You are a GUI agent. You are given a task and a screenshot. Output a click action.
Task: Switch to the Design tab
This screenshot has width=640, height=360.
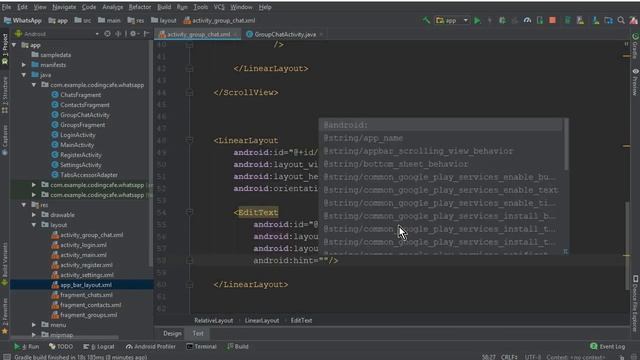172,333
